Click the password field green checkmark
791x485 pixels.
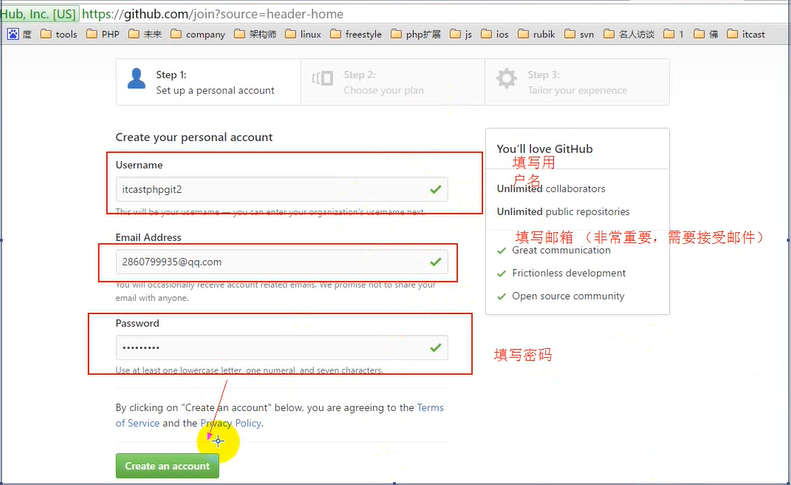[436, 347]
